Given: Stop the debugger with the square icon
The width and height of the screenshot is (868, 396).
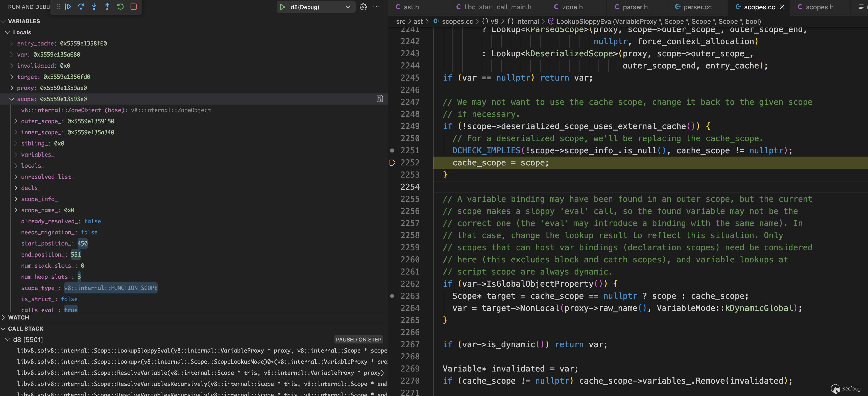Looking at the screenshot, I should point(133,7).
